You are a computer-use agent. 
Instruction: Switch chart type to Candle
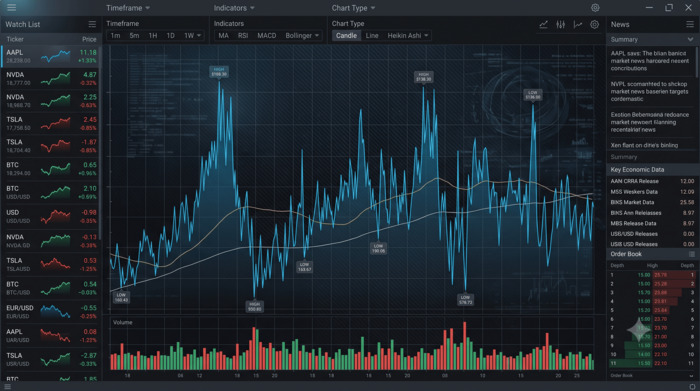346,35
